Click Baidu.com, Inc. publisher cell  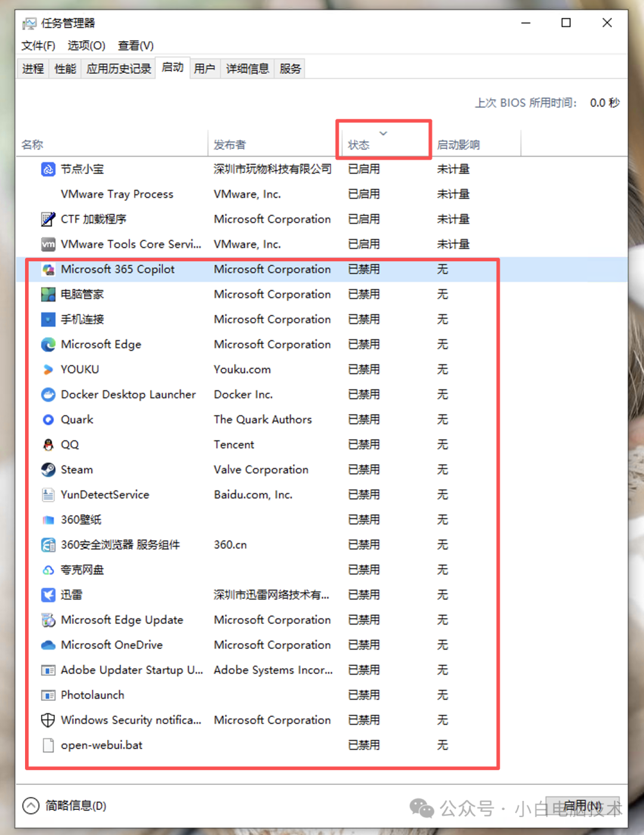[x=253, y=495]
